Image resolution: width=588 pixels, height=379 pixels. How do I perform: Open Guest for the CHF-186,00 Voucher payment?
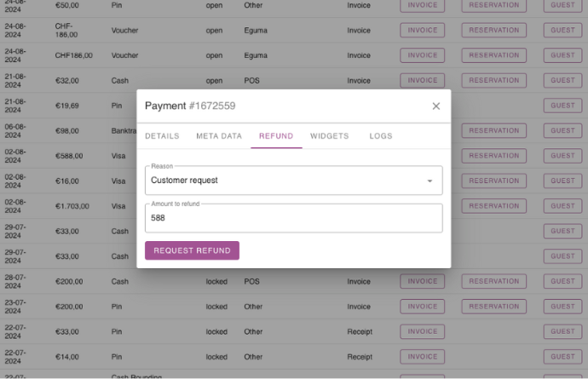coord(562,31)
